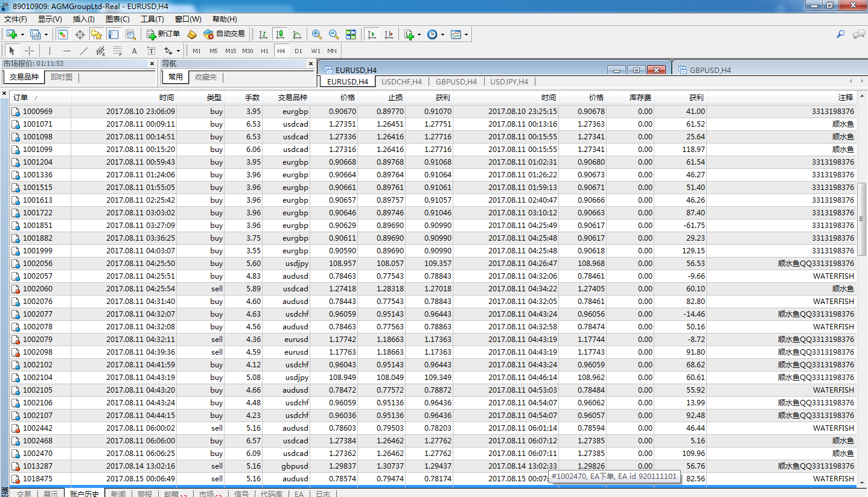
Task: Select the cursor arrow tool
Action: point(12,51)
